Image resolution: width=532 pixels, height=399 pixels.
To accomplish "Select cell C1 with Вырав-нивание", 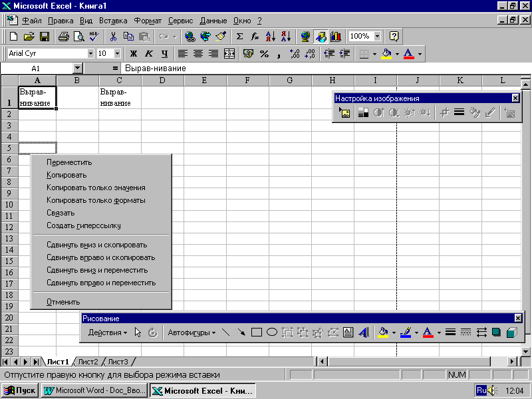I will pyautogui.click(x=120, y=97).
